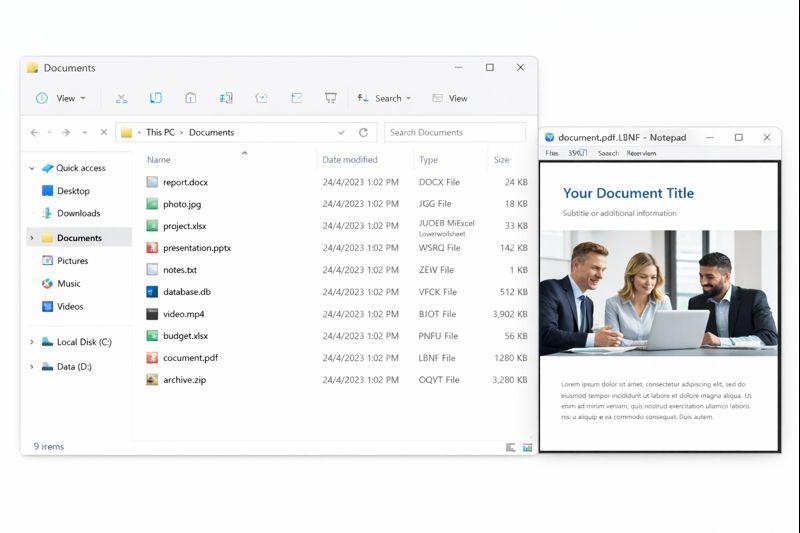Open the Saaech menu in Notepad
Viewport: 800px width, 533px height.
pyautogui.click(x=608, y=153)
